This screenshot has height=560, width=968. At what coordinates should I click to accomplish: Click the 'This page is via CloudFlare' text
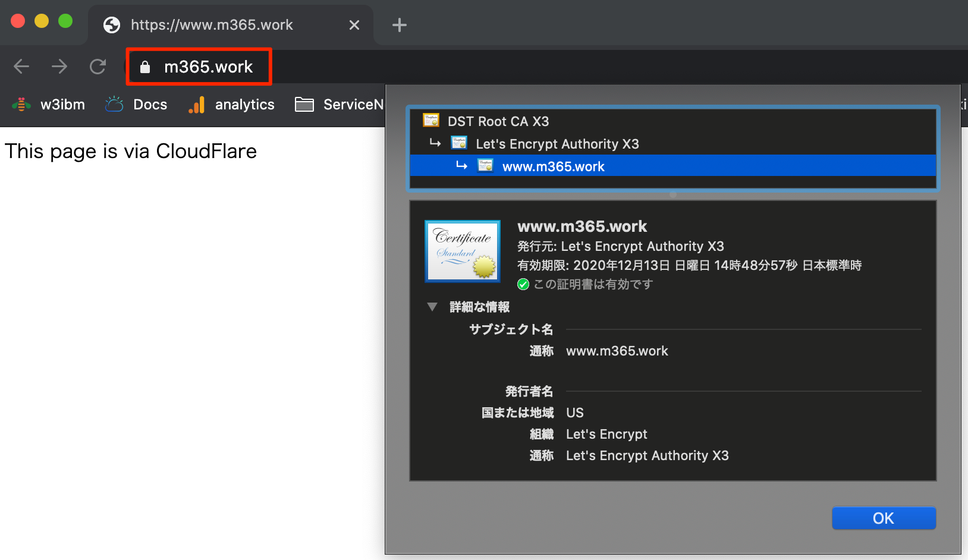coord(131,151)
